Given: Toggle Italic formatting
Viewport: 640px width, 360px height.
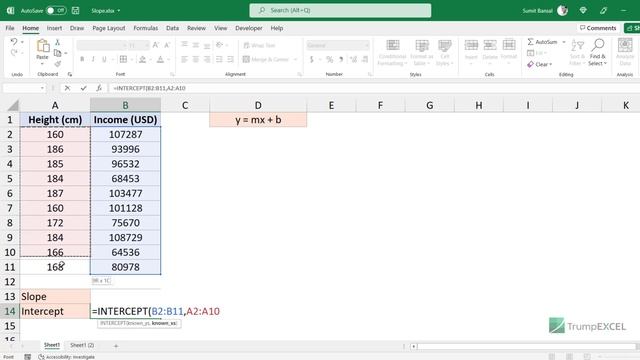Looking at the screenshot, I should pyautogui.click(x=93, y=60).
